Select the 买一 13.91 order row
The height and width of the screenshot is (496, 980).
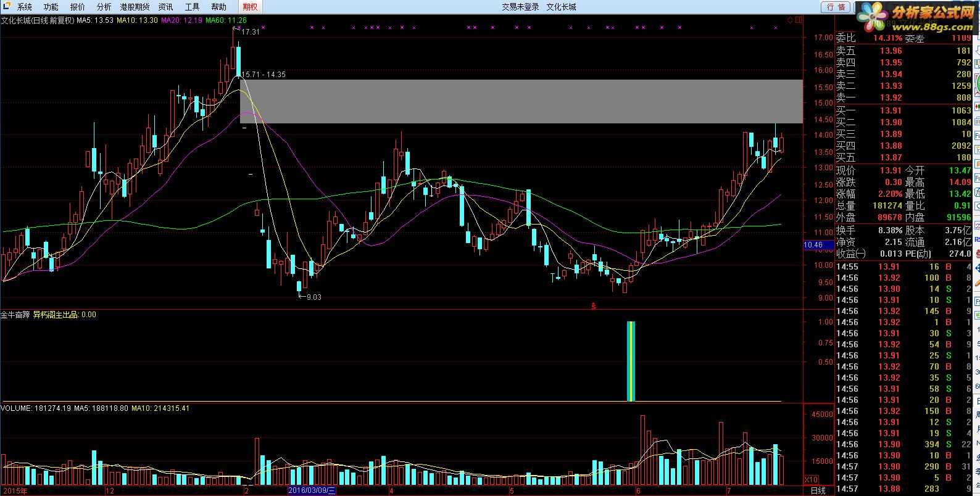(x=903, y=111)
